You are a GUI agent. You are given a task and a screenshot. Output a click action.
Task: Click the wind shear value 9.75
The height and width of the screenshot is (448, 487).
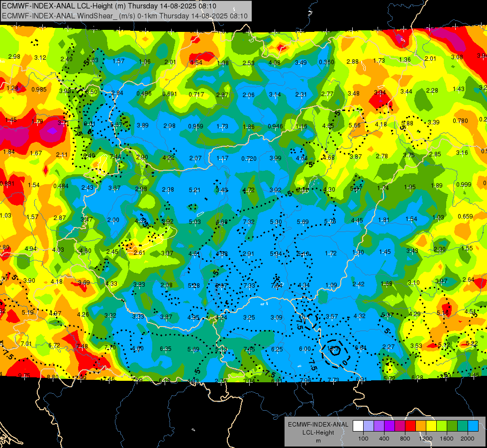24,375
